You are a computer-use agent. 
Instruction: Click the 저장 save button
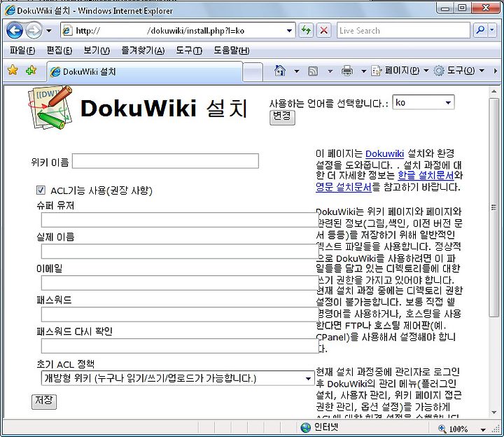(x=44, y=401)
